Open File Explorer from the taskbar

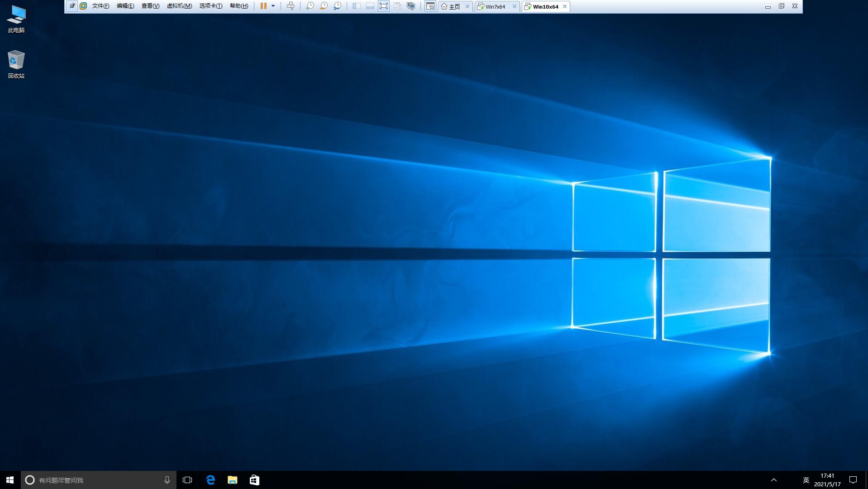pos(233,480)
